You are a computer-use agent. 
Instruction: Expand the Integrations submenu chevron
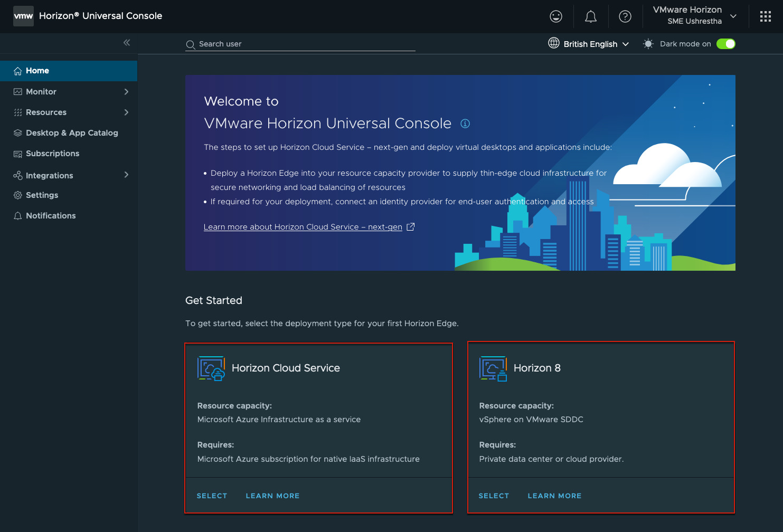click(126, 175)
